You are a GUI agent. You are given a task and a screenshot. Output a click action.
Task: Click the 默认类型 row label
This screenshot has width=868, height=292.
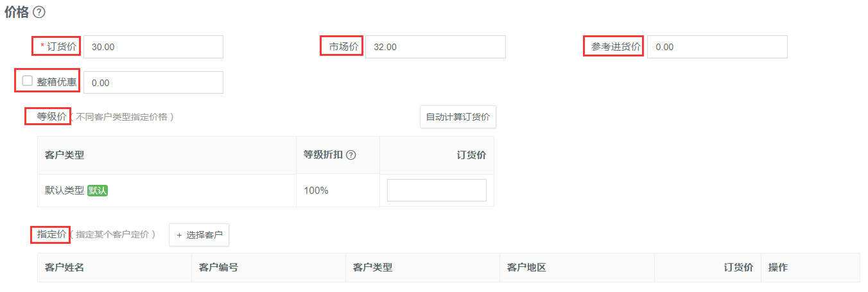click(x=64, y=191)
